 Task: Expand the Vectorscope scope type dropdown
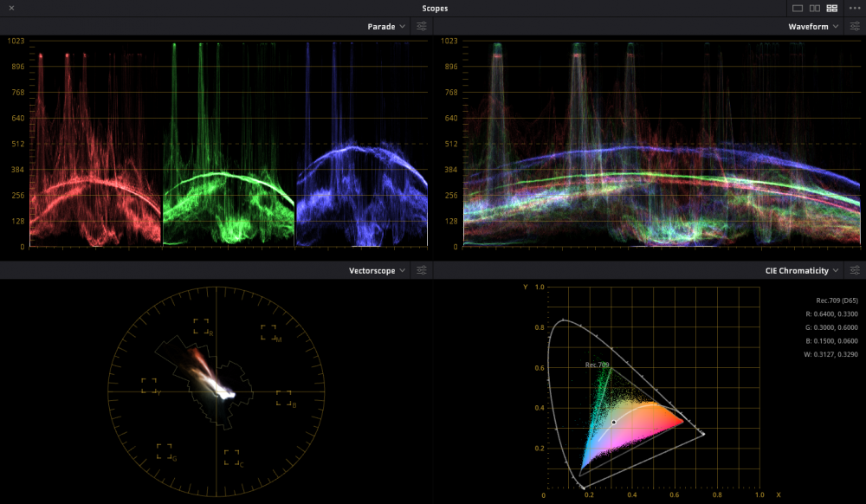[x=377, y=271]
